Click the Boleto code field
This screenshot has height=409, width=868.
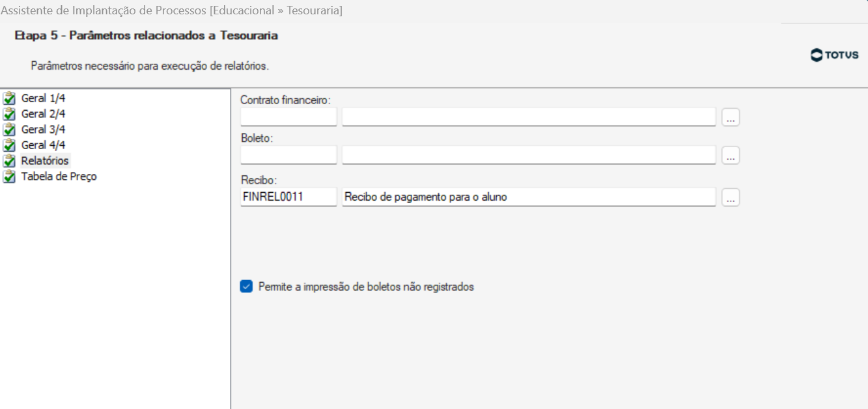[288, 155]
